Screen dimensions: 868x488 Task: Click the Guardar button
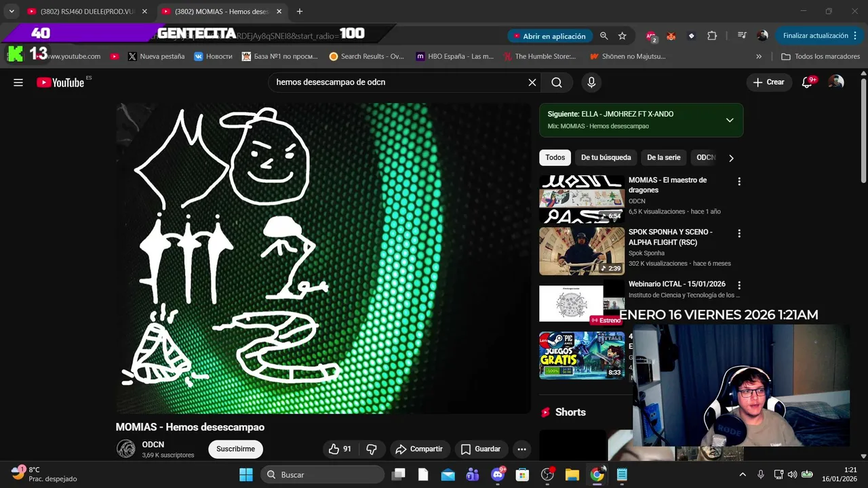pos(480,449)
